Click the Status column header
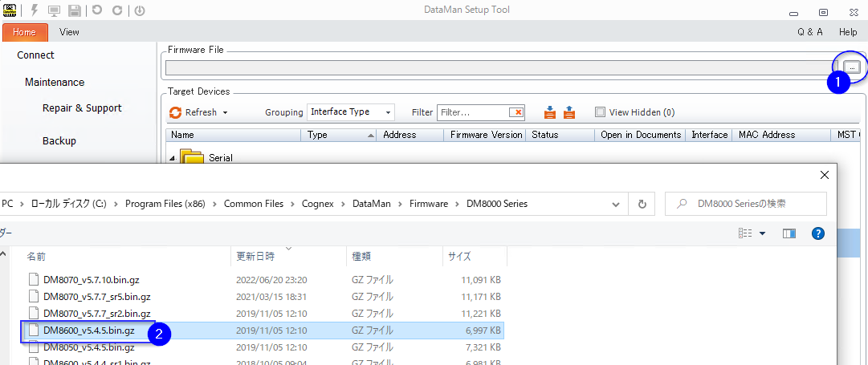 click(559, 135)
